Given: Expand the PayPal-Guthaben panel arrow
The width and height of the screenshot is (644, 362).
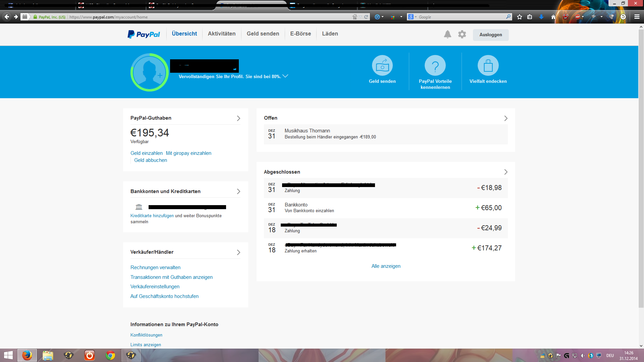Looking at the screenshot, I should [x=238, y=118].
